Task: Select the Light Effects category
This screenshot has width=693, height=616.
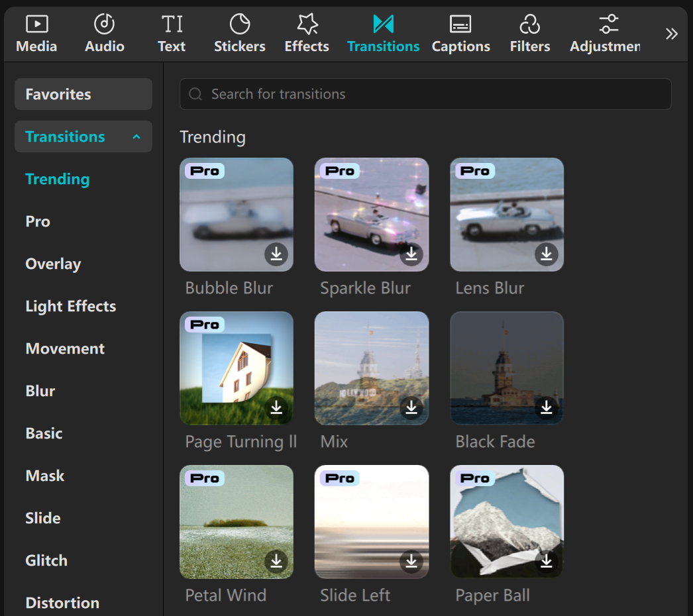Action: tap(71, 306)
